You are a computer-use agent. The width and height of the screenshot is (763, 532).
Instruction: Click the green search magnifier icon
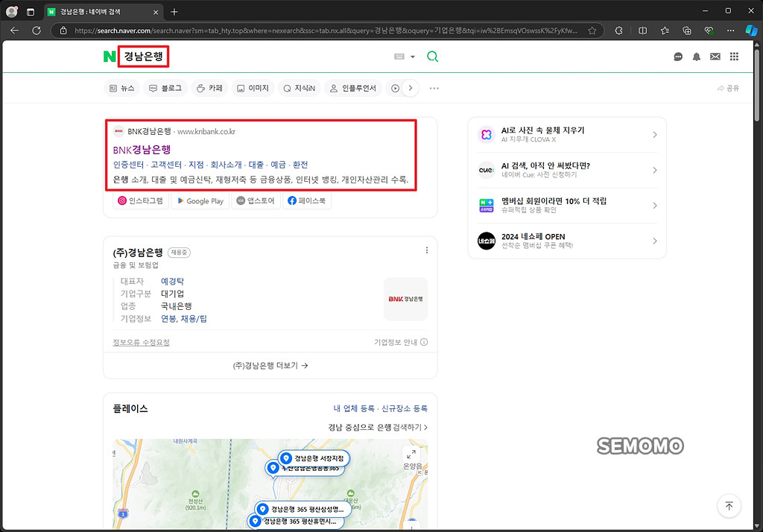[x=433, y=57]
